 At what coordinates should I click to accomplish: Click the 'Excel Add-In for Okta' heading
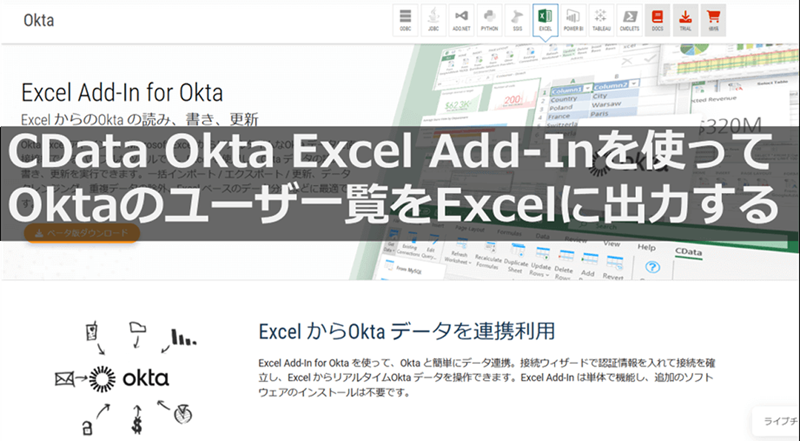[x=122, y=92]
